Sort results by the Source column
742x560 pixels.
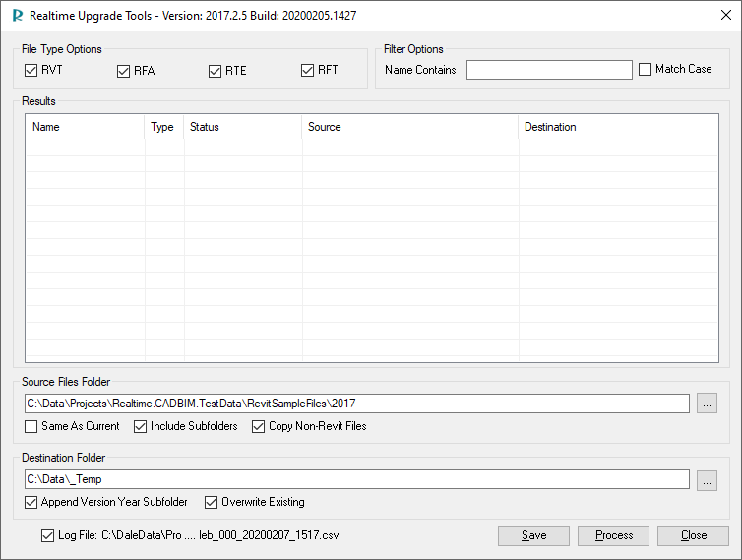click(410, 127)
